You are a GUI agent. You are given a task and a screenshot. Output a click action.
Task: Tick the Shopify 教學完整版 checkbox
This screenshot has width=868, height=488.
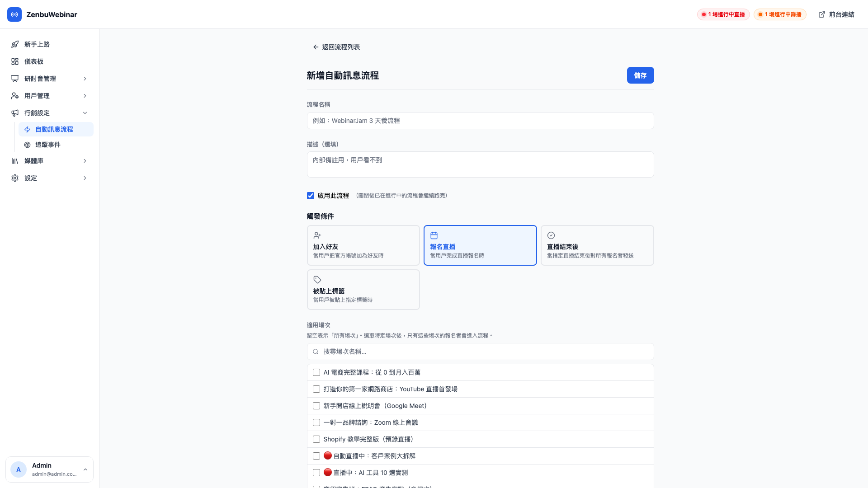[x=316, y=439]
